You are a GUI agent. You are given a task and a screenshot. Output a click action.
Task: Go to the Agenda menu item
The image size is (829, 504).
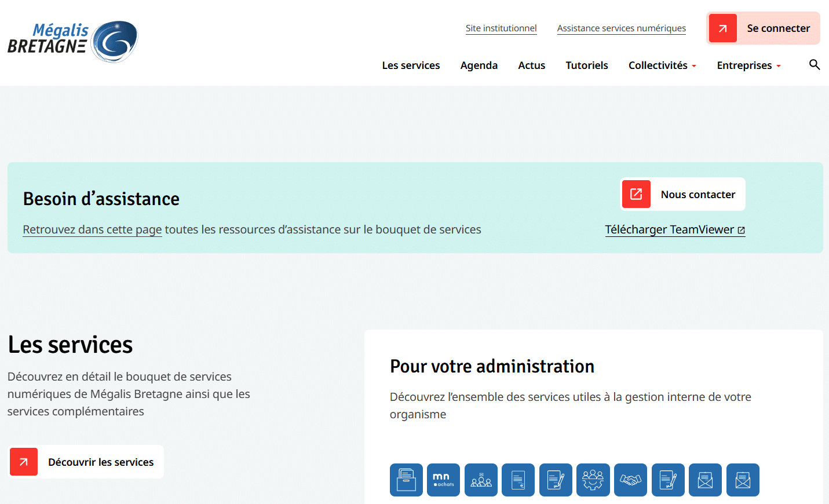tap(479, 65)
